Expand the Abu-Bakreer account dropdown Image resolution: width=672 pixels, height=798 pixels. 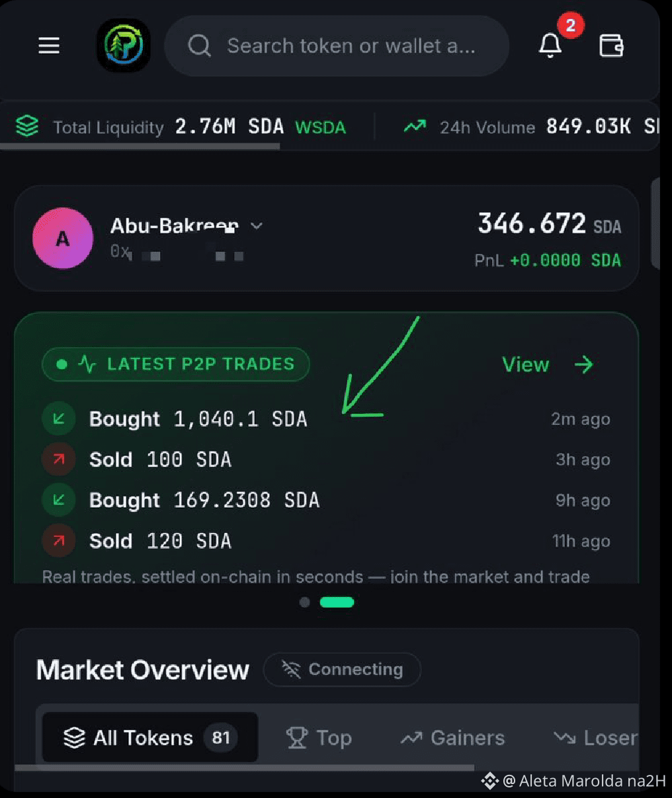click(x=257, y=225)
